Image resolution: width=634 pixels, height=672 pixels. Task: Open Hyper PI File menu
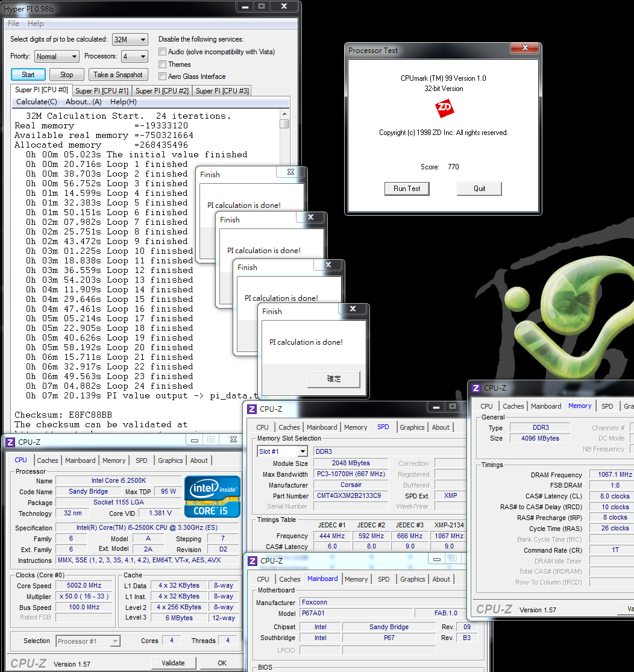[x=13, y=24]
